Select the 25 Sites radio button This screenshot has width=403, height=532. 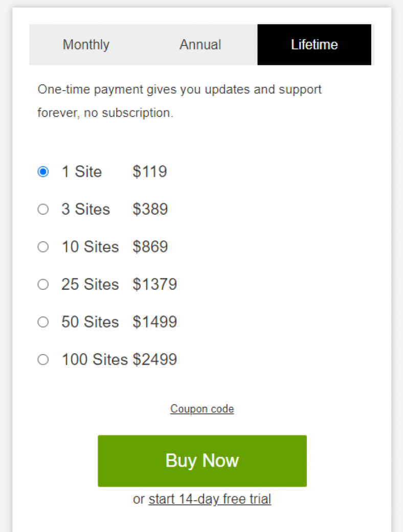43,284
